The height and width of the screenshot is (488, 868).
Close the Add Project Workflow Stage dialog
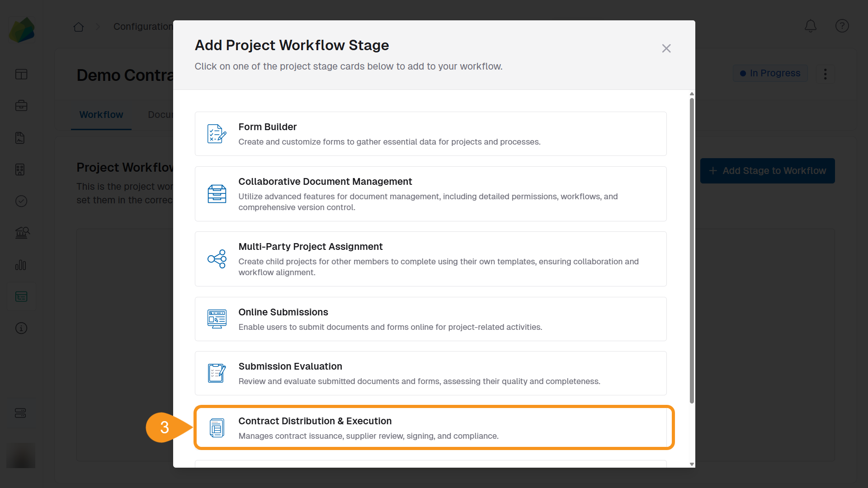click(666, 48)
